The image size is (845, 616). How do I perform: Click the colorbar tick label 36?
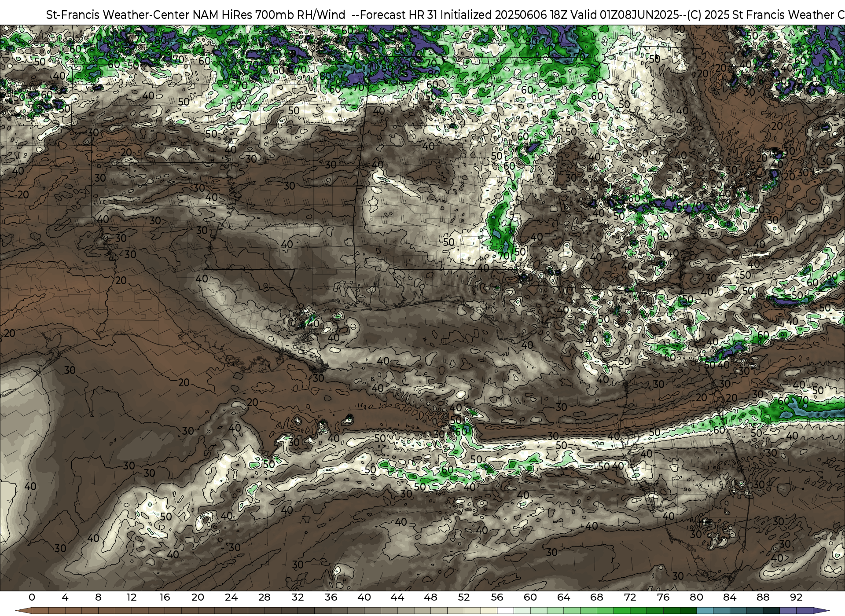331,597
